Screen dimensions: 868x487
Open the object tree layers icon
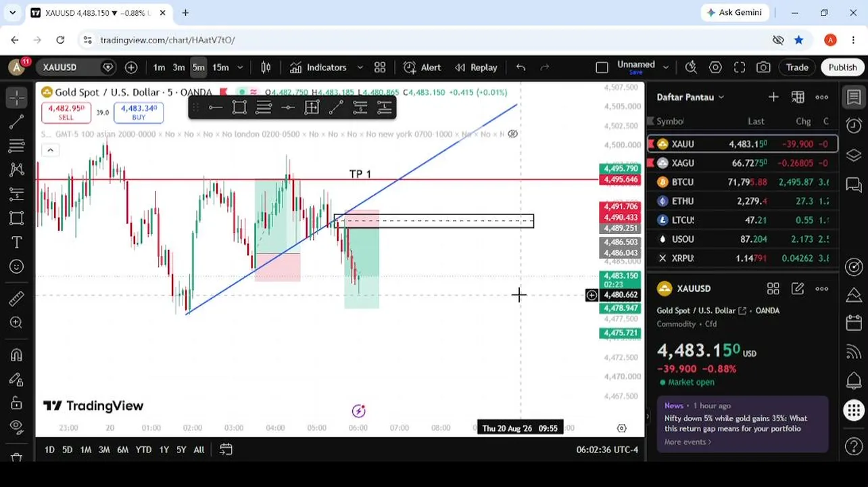click(x=854, y=156)
